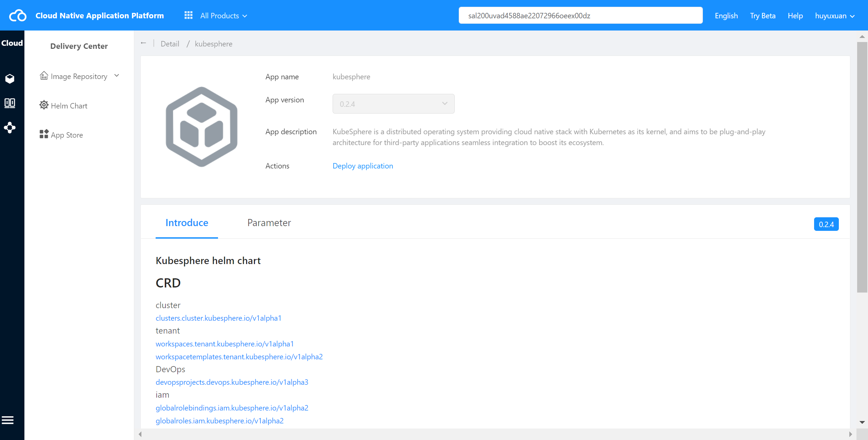Click the kubesphere breadcrumb text
868x440 pixels.
tap(214, 44)
